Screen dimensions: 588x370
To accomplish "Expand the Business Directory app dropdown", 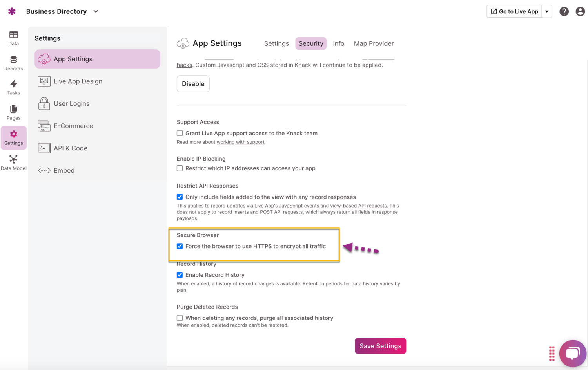I will 96,11.
